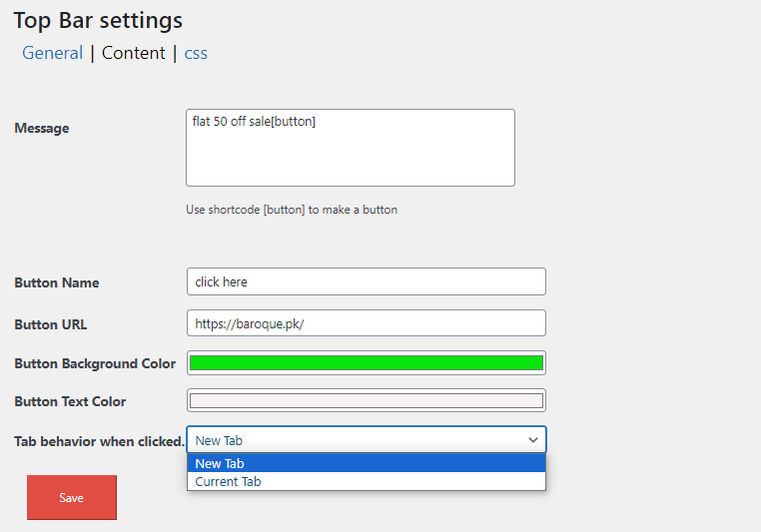761x532 pixels.
Task: Click inside the Message text area
Action: (351, 148)
